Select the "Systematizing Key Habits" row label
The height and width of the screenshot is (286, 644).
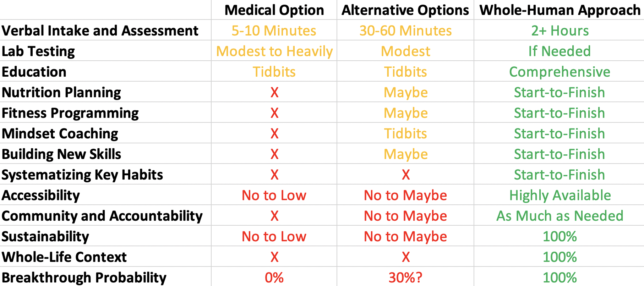82,175
